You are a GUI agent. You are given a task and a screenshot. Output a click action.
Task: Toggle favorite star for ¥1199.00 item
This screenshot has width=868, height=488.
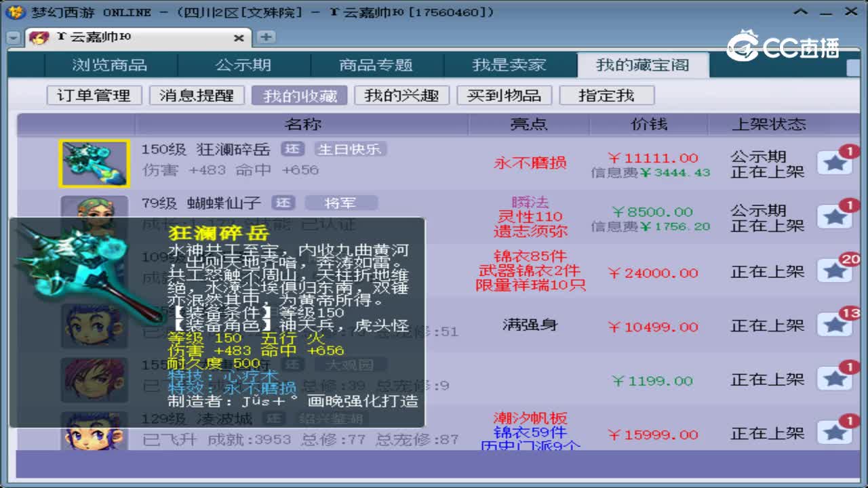coord(835,379)
